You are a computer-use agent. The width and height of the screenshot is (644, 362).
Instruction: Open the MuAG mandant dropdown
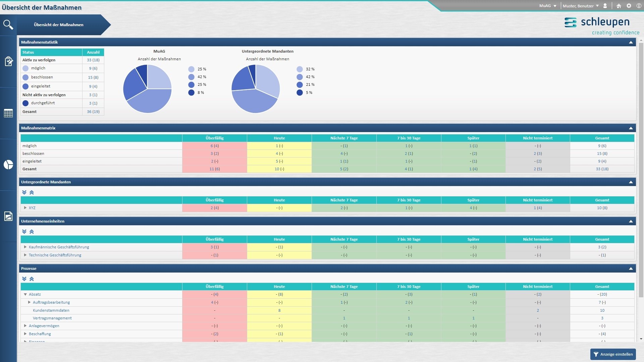tap(548, 6)
